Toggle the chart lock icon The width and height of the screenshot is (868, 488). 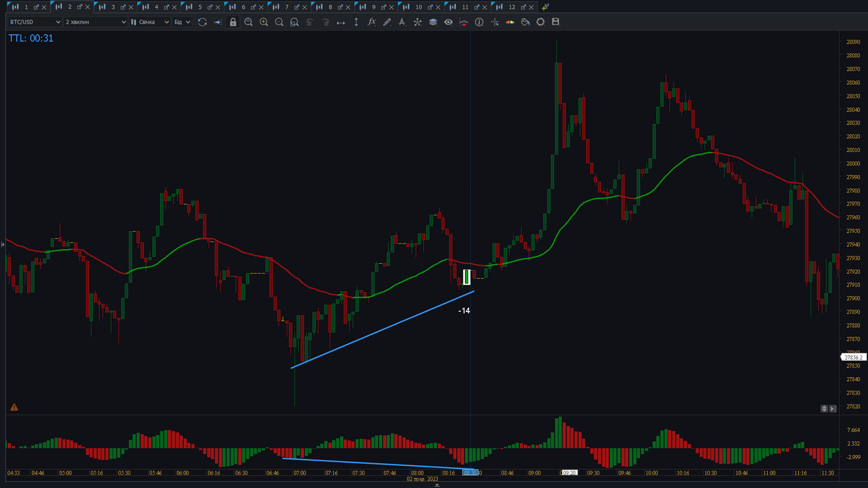pos(233,22)
